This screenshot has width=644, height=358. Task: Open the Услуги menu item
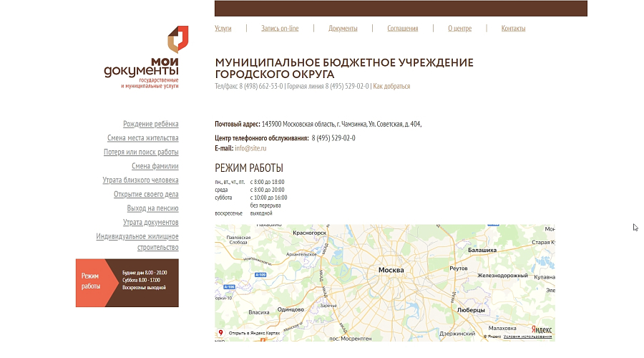coord(223,29)
